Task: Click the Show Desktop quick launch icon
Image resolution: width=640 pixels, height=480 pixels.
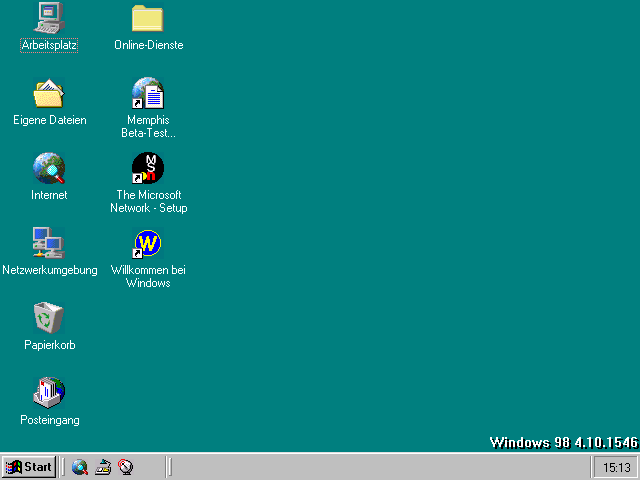Action: pyautogui.click(x=103, y=467)
